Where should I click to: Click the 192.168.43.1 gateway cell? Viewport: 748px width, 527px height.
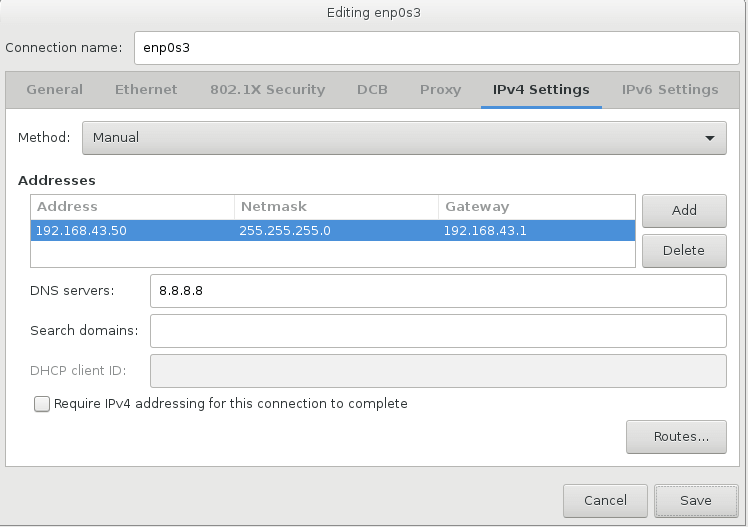pos(536,231)
